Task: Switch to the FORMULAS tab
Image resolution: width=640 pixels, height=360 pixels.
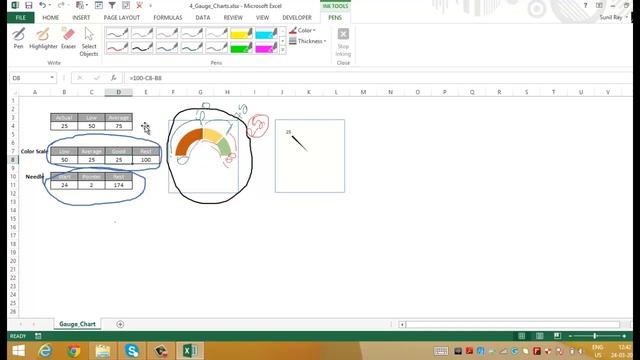Action: point(168,18)
